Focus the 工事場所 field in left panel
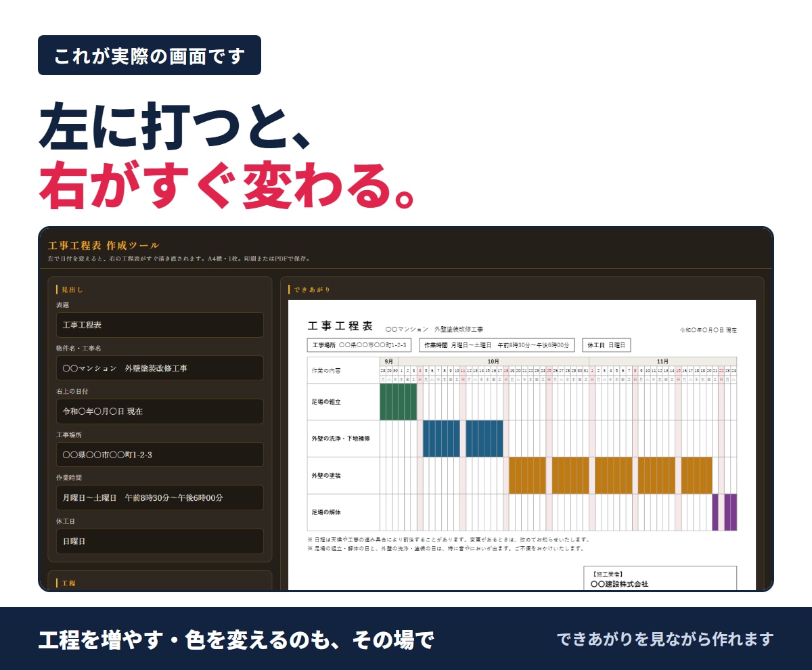Viewport: 812px width, 670px height. point(160,455)
